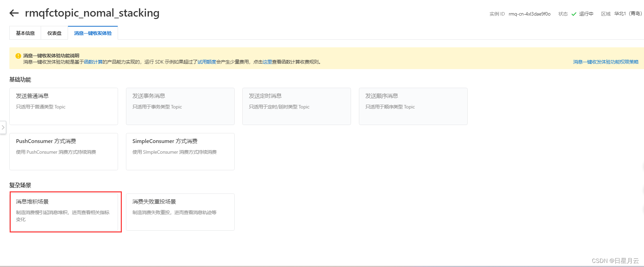The height and width of the screenshot is (267, 644).
Task: Open PushConsumer 方式消费 card
Action: (64, 152)
